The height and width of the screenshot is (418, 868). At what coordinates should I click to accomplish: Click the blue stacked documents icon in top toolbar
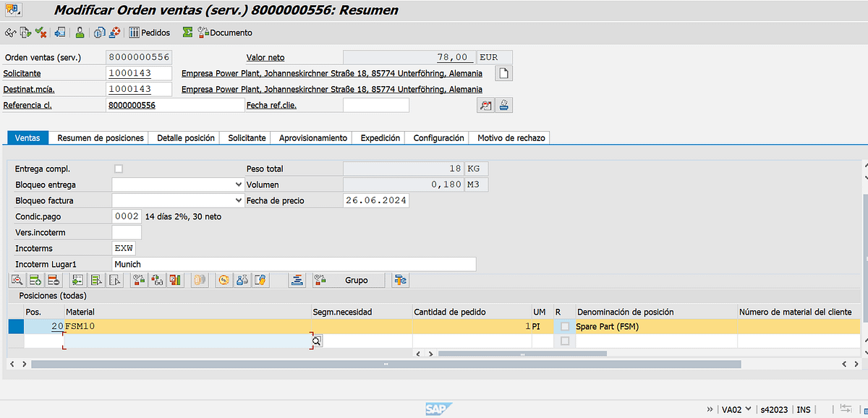tap(99, 33)
